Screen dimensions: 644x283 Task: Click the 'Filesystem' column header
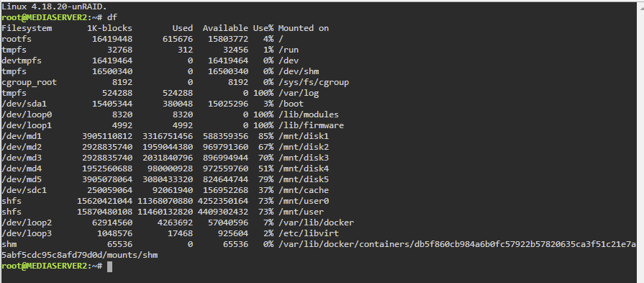click(27, 28)
